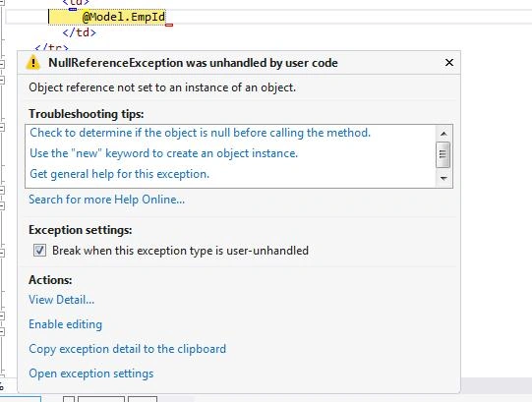
Task: Click the dialog title NullReferenceException was unhandled
Action: coord(193,63)
